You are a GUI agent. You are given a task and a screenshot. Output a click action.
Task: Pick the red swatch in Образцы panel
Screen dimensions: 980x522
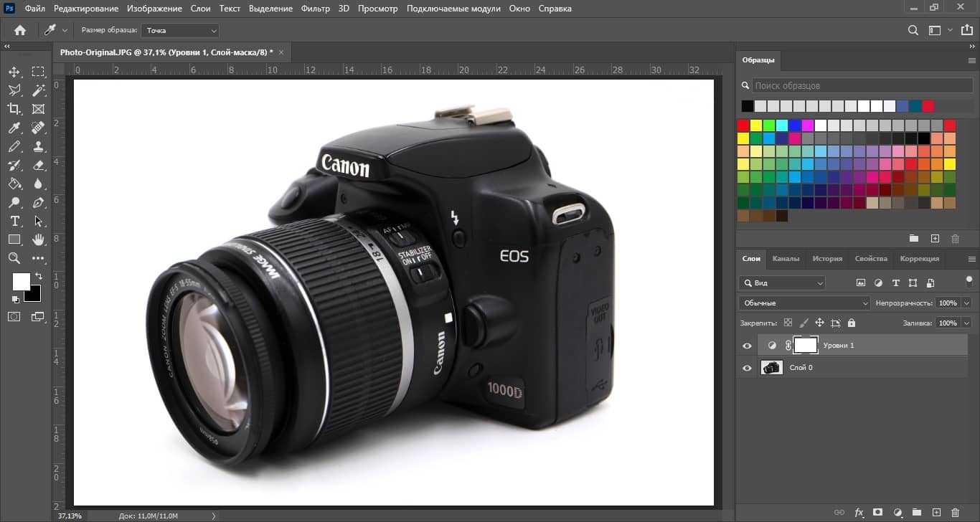click(x=743, y=125)
